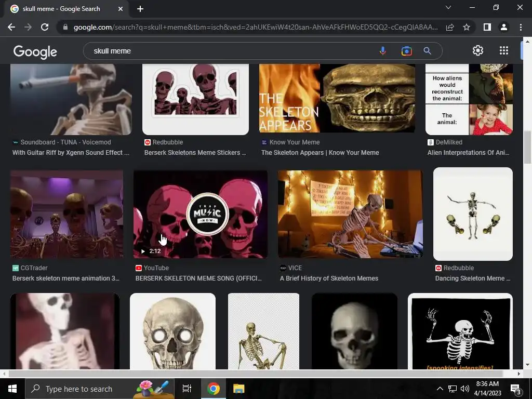The width and height of the screenshot is (532, 399).
Task: Open purple room skeletons thumbnail
Action: click(x=66, y=214)
